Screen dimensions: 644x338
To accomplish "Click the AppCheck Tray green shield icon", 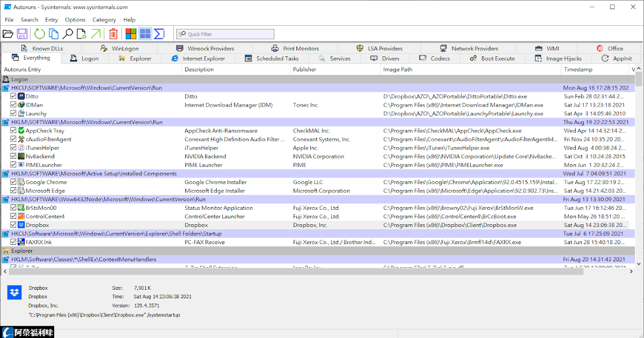I will [x=21, y=130].
